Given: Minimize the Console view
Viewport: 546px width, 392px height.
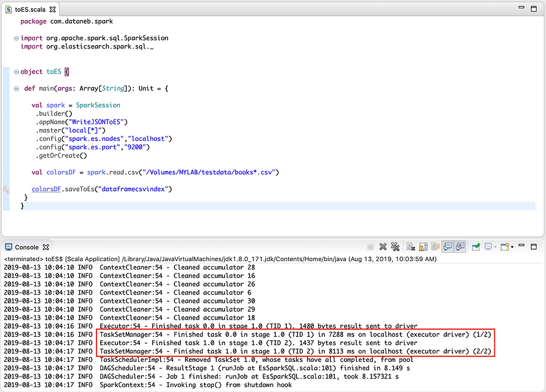Looking at the screenshot, I should click(521, 246).
